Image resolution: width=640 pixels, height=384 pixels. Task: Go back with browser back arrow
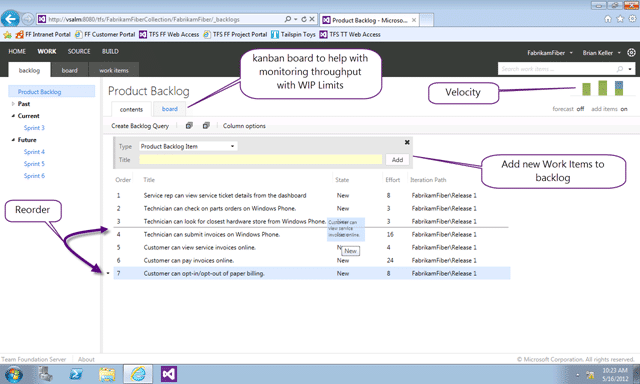[x=11, y=19]
